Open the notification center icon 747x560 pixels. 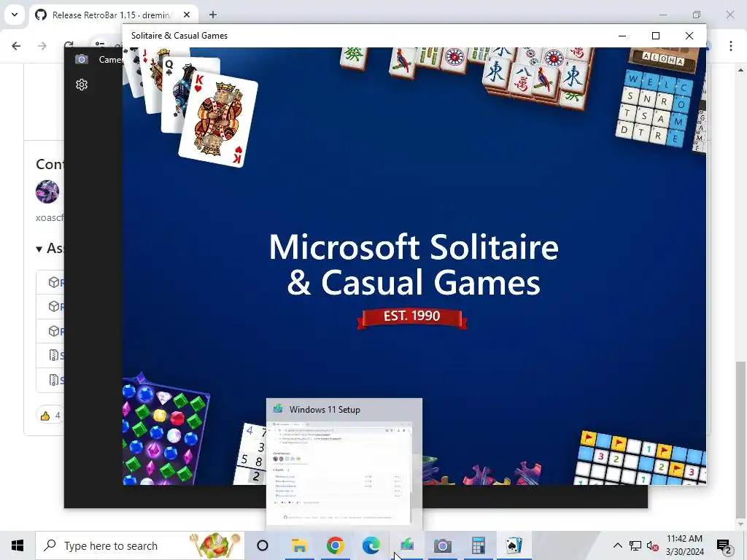pyautogui.click(x=724, y=545)
